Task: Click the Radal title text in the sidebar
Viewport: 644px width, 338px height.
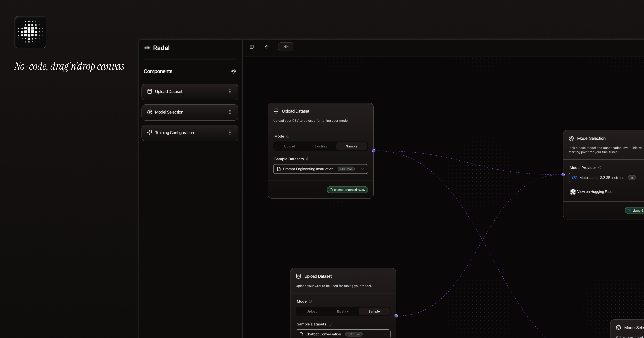Action: (161, 48)
